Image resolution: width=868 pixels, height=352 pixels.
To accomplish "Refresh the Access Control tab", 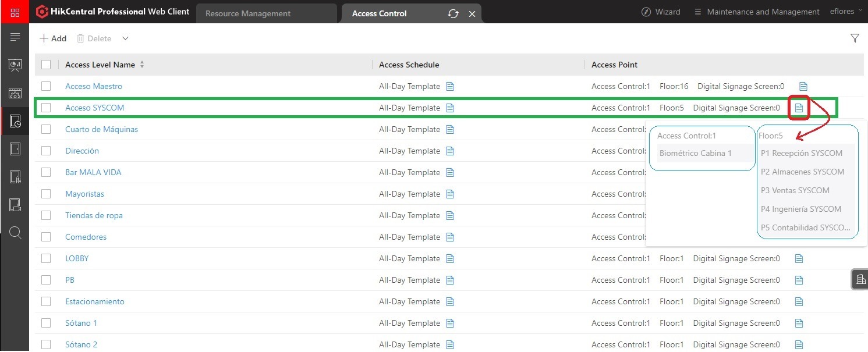I will pyautogui.click(x=453, y=13).
